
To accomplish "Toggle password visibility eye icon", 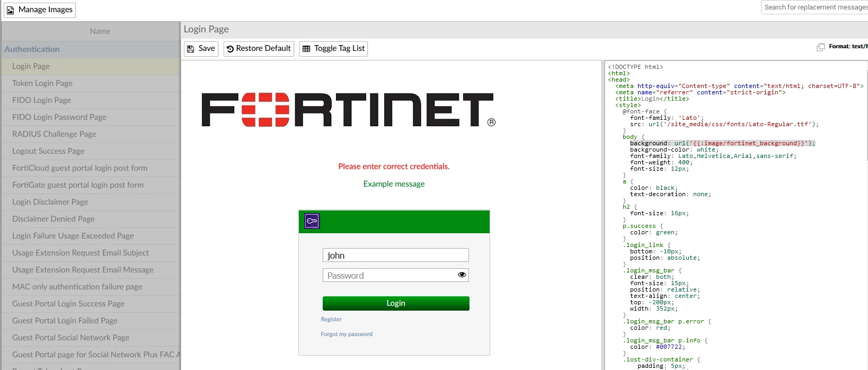I will pos(462,275).
